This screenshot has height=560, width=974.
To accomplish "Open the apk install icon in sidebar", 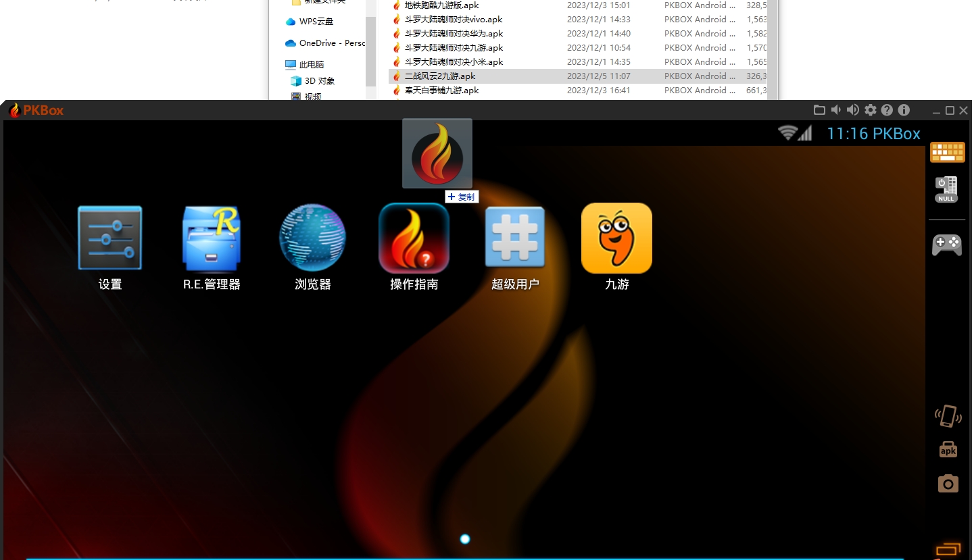I will [948, 449].
